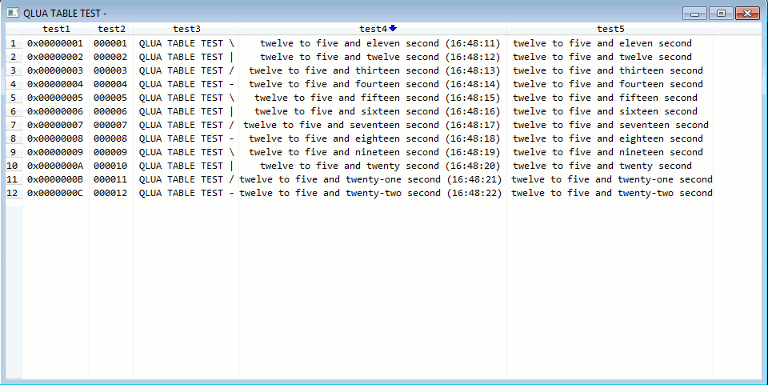Click test2 cell 000001
768x385 pixels.
tap(111, 43)
